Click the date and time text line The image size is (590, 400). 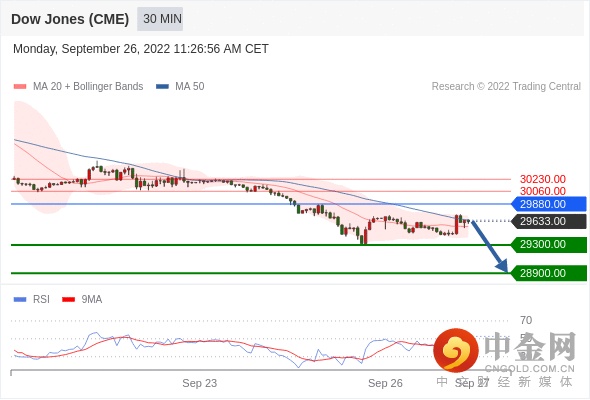pyautogui.click(x=141, y=49)
